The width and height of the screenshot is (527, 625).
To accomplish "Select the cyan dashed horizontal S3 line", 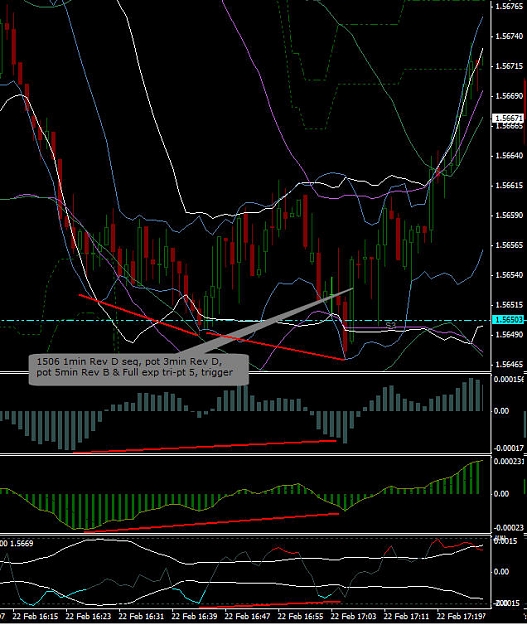I will click(x=245, y=320).
